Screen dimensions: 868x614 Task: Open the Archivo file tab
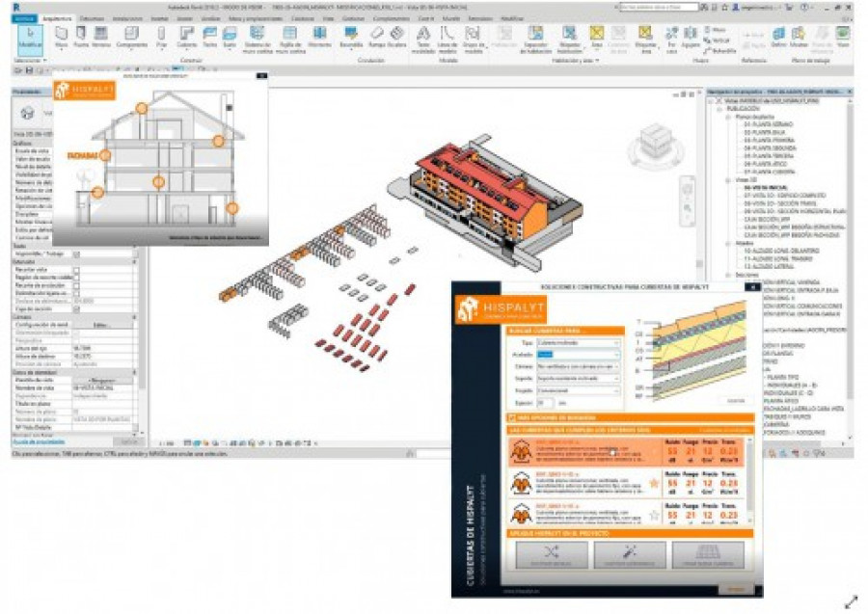(x=24, y=19)
